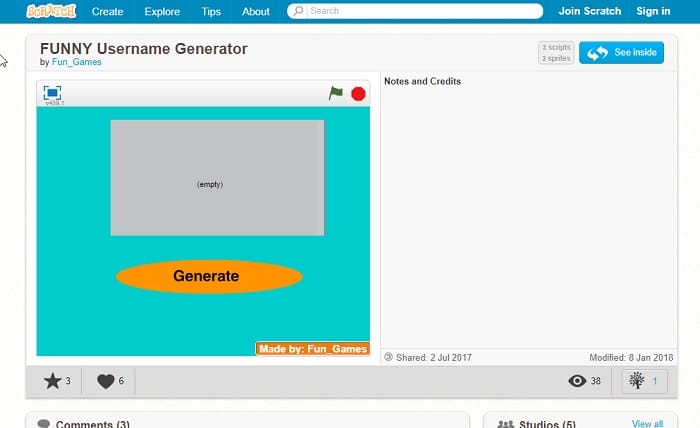This screenshot has width=700, height=428.
Task: Click the remix count number 1
Action: (x=655, y=381)
